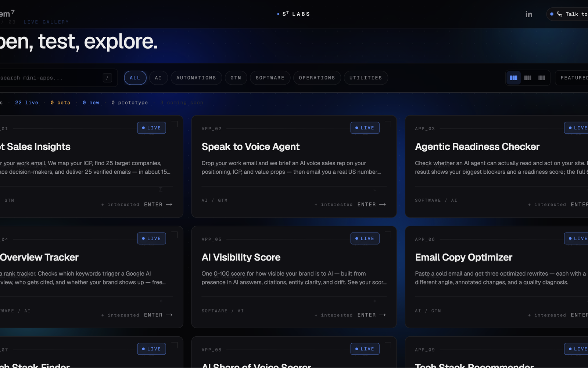Viewport: 588px width, 368px height.
Task: Click the "22 live" status count
Action: 26,103
